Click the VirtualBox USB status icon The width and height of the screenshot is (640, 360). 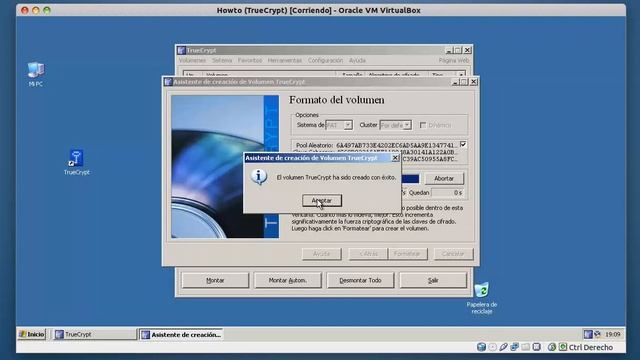[503, 347]
